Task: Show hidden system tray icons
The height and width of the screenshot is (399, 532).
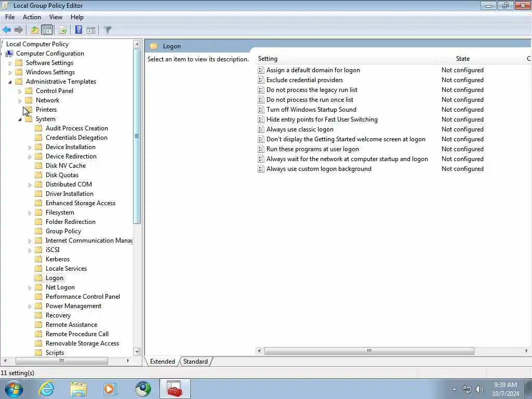Action: [x=454, y=390]
